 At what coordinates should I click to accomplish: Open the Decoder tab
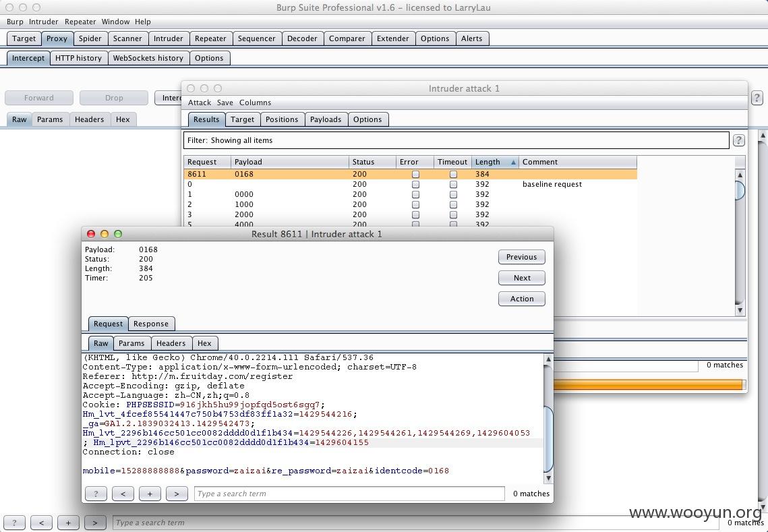pyautogui.click(x=302, y=38)
